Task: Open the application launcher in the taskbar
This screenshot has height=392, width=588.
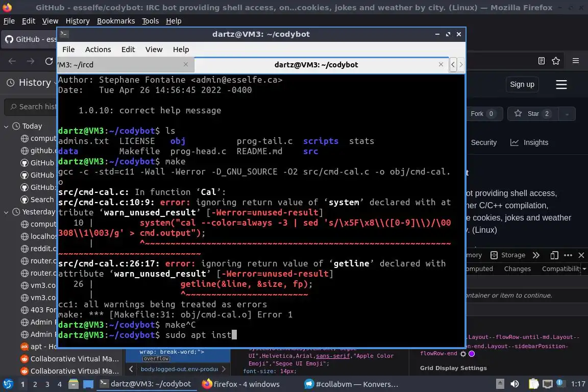Action: (8, 384)
